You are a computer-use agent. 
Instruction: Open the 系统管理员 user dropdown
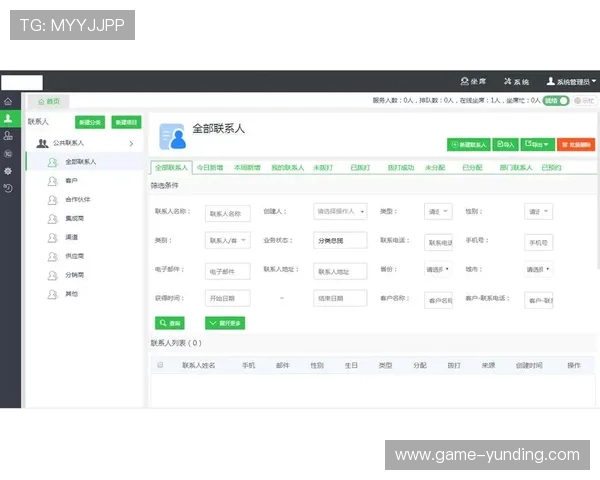click(571, 81)
